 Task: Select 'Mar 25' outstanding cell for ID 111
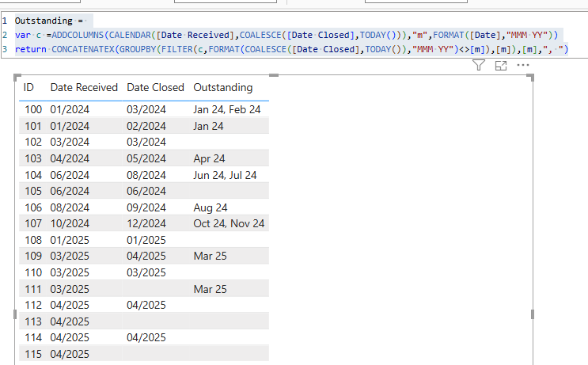click(x=210, y=289)
